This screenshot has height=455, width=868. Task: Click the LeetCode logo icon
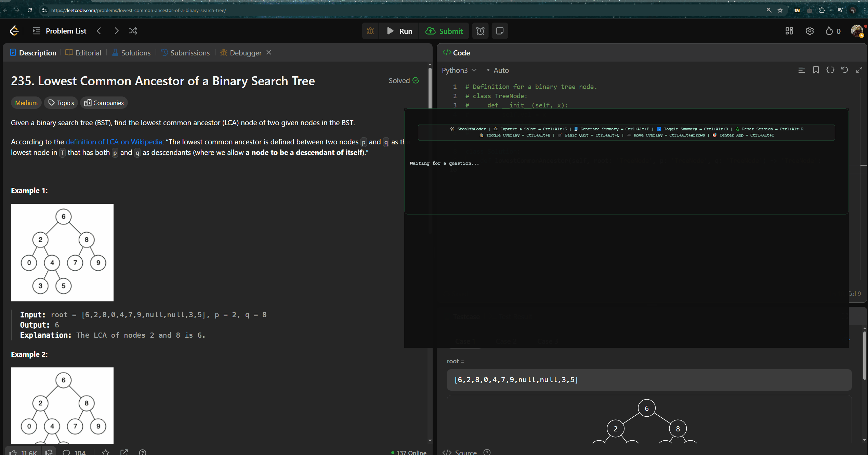tap(14, 31)
